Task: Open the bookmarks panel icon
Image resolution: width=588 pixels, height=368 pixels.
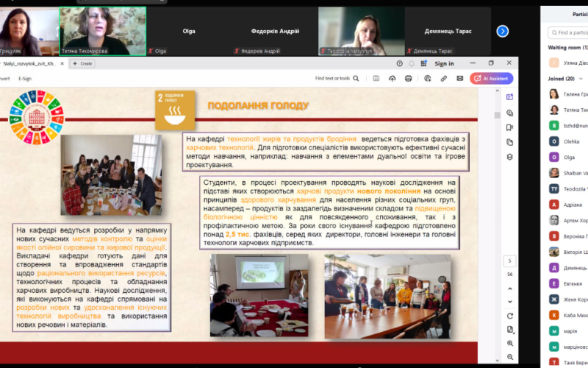Action: click(509, 127)
